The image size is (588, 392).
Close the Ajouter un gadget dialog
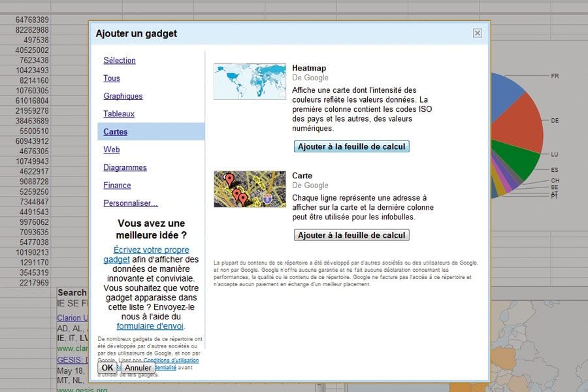(x=477, y=33)
